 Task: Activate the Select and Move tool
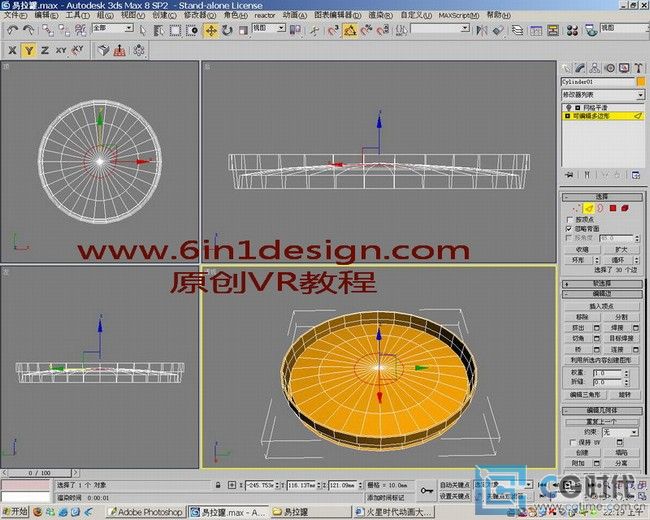tap(211, 30)
